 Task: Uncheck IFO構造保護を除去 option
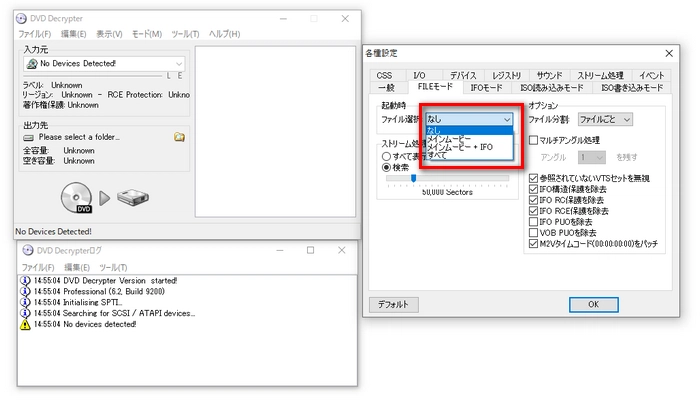click(533, 188)
